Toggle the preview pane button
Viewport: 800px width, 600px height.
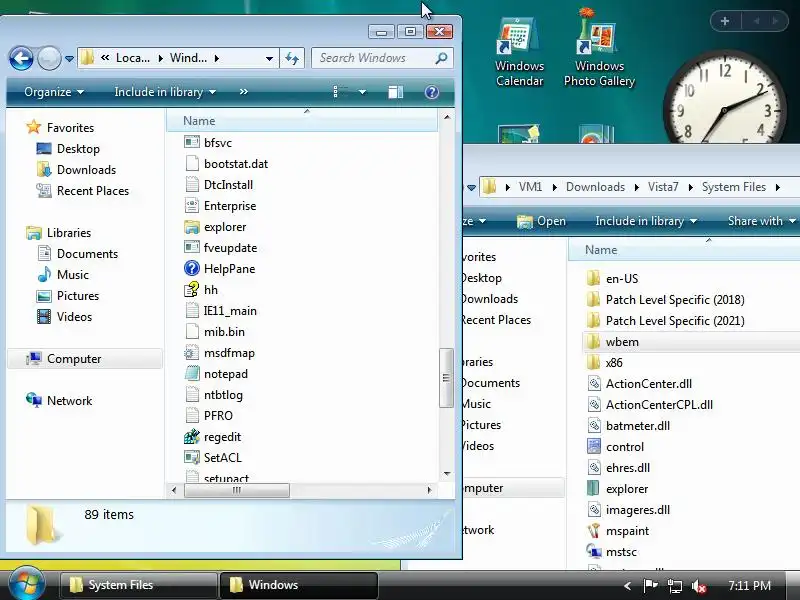[395, 92]
